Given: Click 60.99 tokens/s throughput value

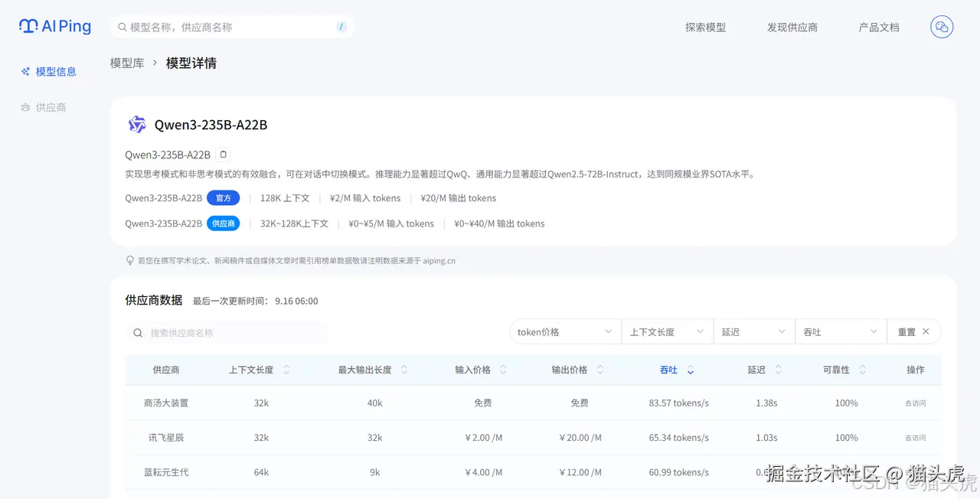Looking at the screenshot, I should 678,472.
